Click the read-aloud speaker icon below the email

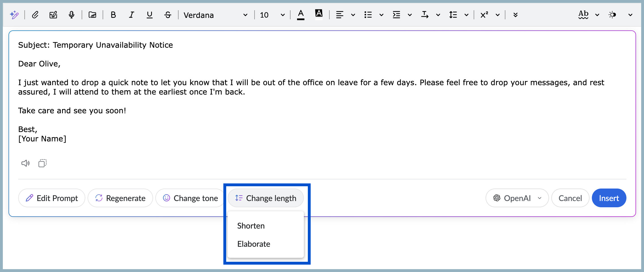25,163
